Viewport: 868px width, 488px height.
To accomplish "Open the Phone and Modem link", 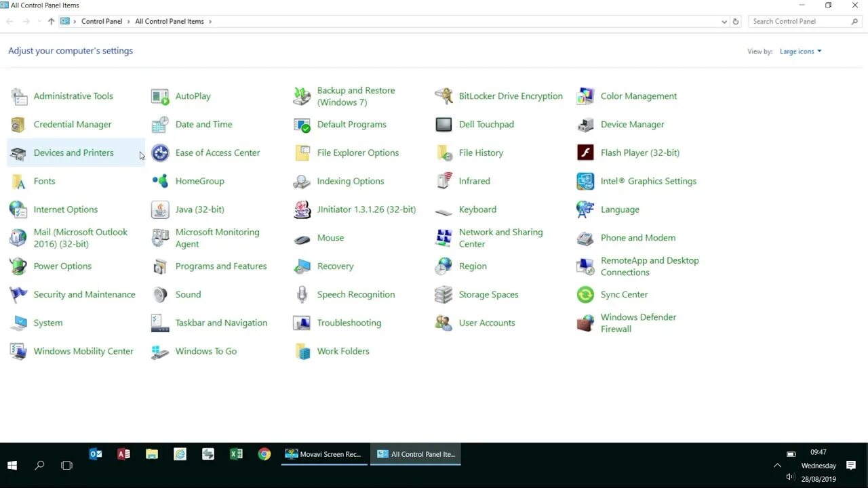I will pos(638,238).
